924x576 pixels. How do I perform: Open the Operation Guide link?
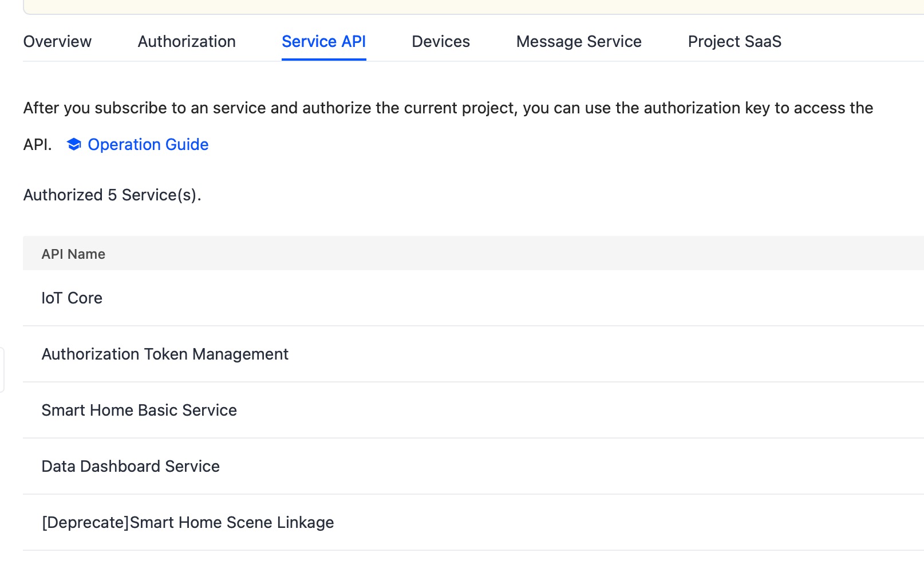tap(148, 144)
